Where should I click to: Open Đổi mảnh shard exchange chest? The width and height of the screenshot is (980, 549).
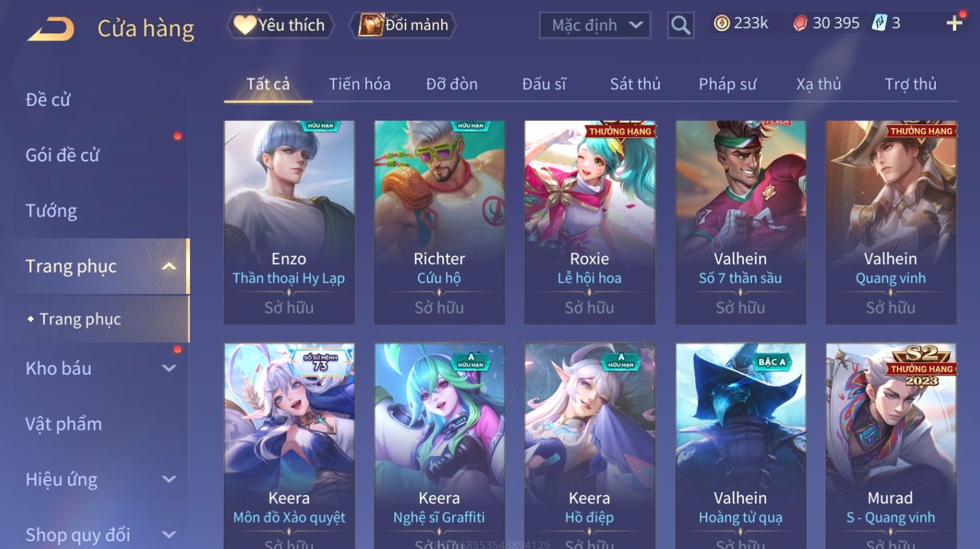click(403, 25)
